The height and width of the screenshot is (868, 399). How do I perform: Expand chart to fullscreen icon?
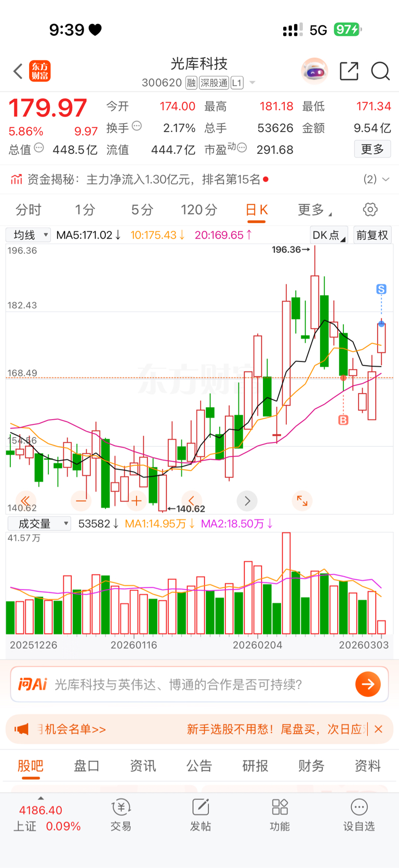(x=302, y=501)
